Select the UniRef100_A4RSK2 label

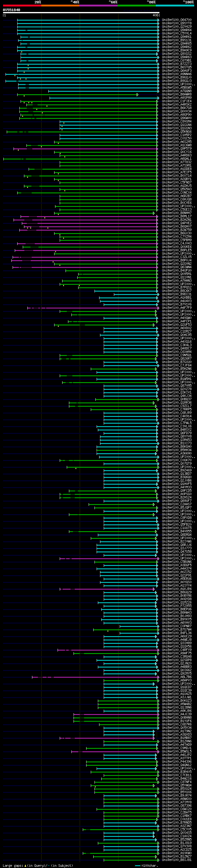176,104
